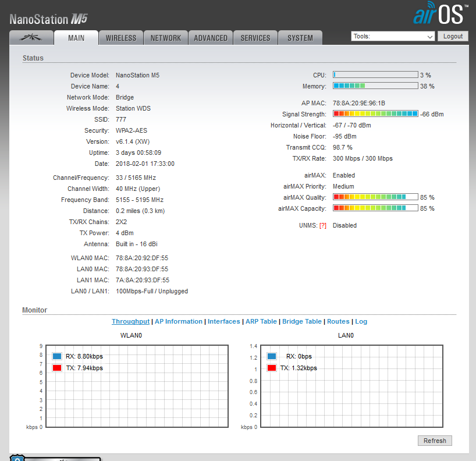Click the Transmit CCQ 98.7 % value

click(x=342, y=147)
